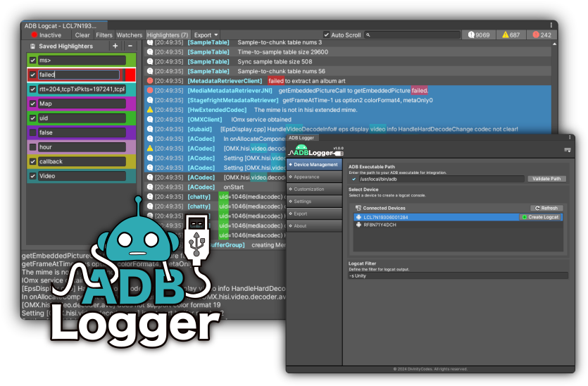Image resolution: width=588 pixels, height=386 pixels.
Task: Uncheck the 'ms>' highlighter checkbox
Action: pos(33,61)
